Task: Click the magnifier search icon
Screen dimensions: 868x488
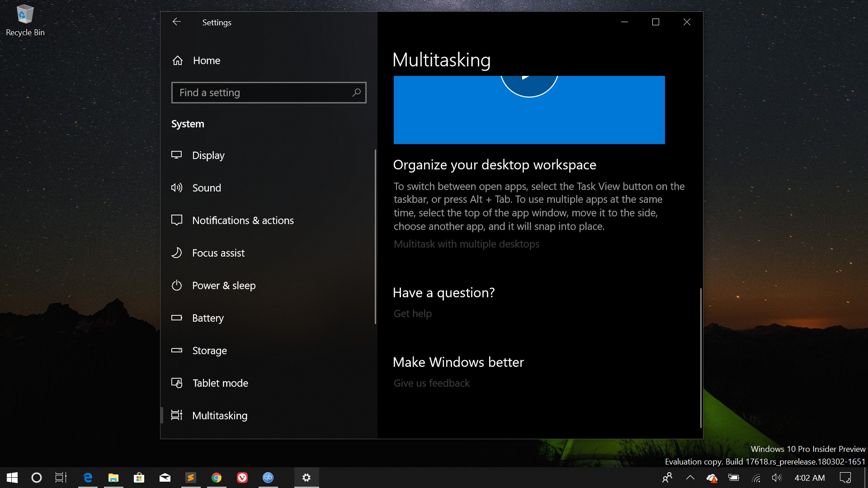Action: click(356, 93)
